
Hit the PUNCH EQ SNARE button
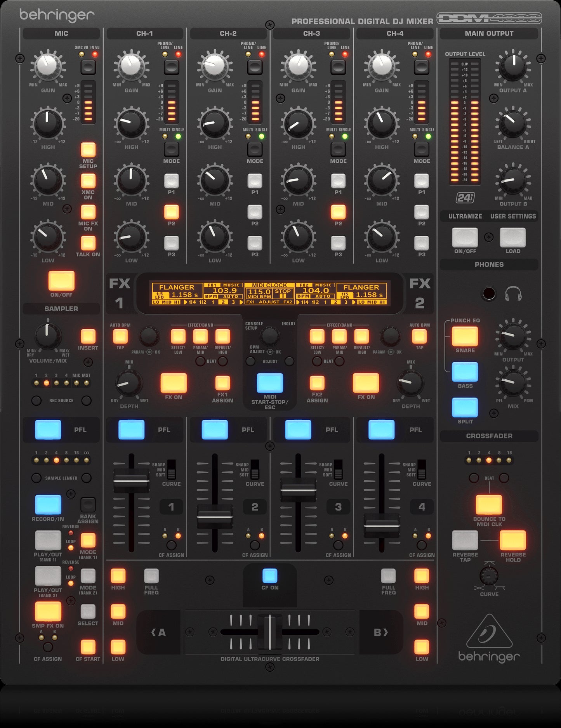pos(465,336)
